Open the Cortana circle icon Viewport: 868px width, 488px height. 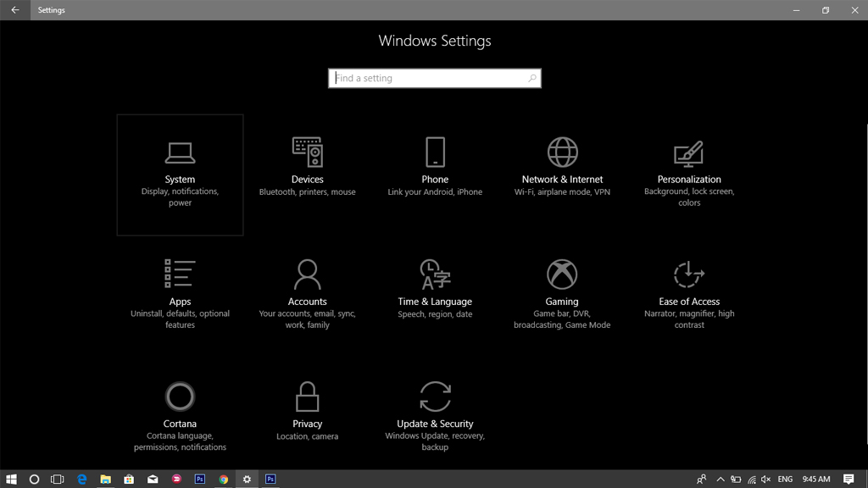point(180,396)
